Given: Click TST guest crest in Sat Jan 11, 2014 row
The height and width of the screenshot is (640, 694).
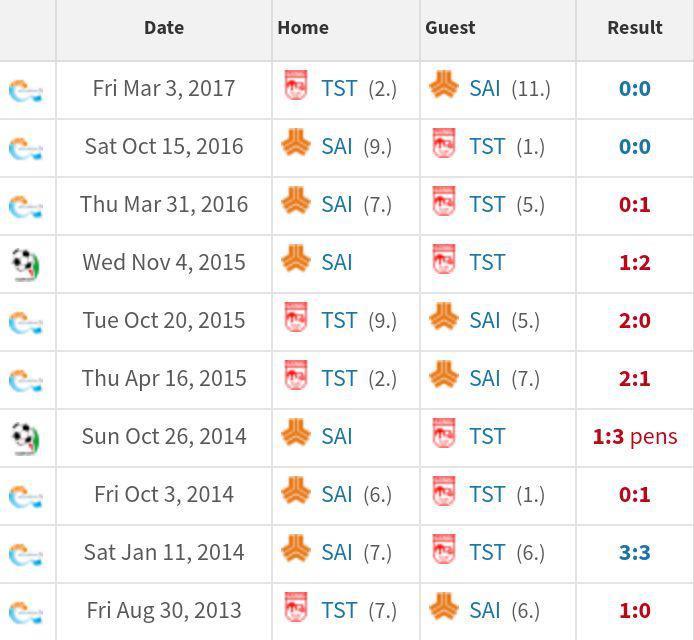Looking at the screenshot, I should tap(444, 549).
